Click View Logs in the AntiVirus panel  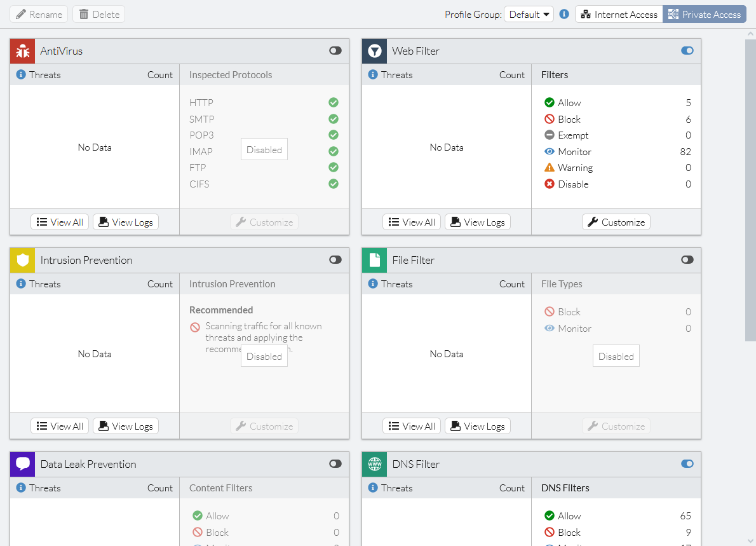coord(125,222)
